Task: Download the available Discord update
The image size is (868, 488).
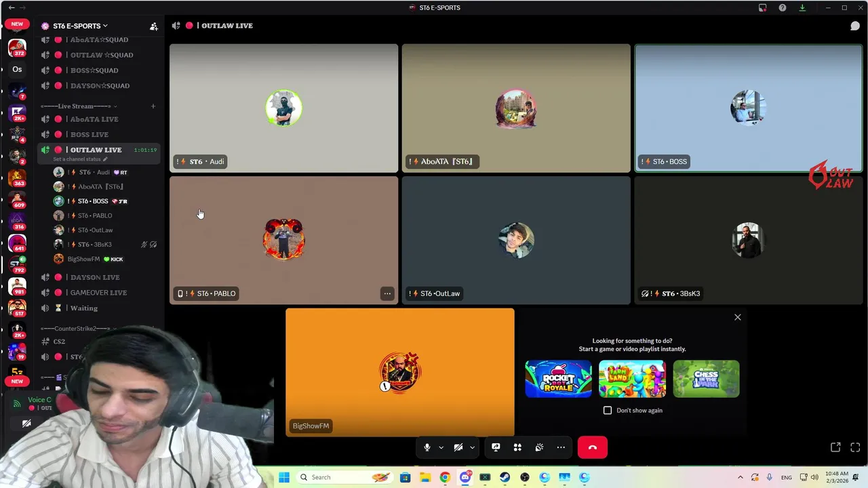Action: [802, 7]
